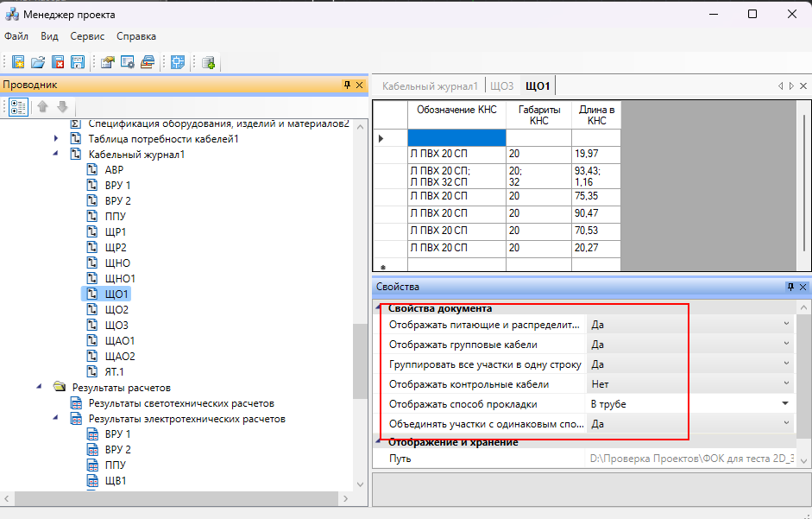Click the database add icon in toolbar
This screenshot has height=519, width=812.
(x=208, y=62)
